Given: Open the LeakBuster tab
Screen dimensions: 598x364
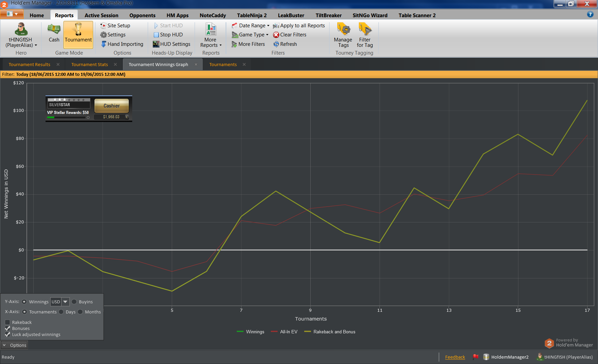Looking at the screenshot, I should click(291, 15).
